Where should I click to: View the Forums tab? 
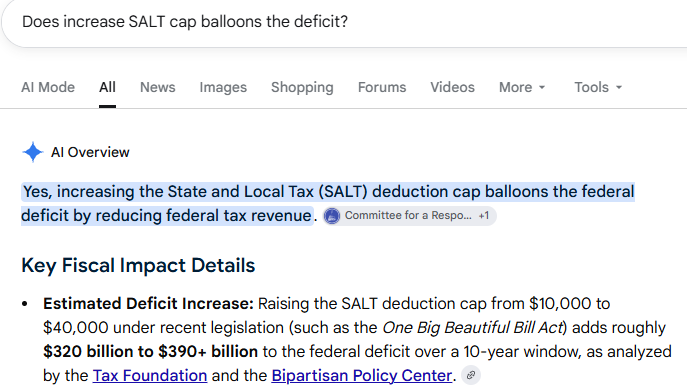pyautogui.click(x=382, y=87)
